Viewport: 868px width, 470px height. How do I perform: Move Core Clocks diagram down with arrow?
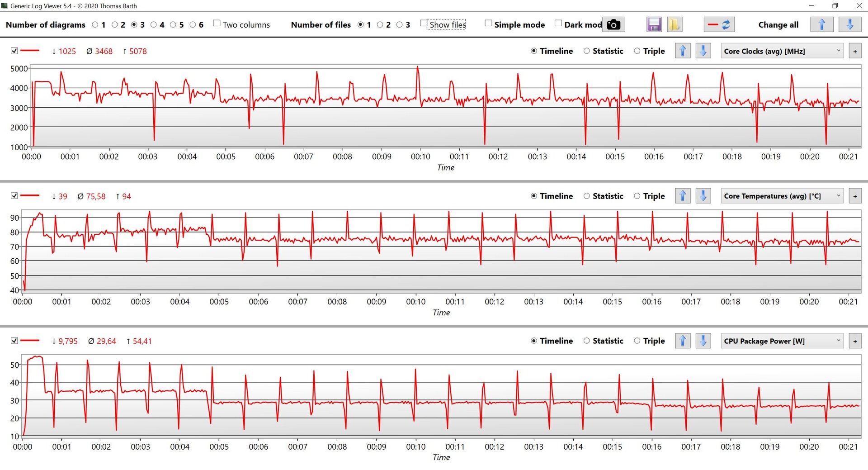(x=703, y=51)
